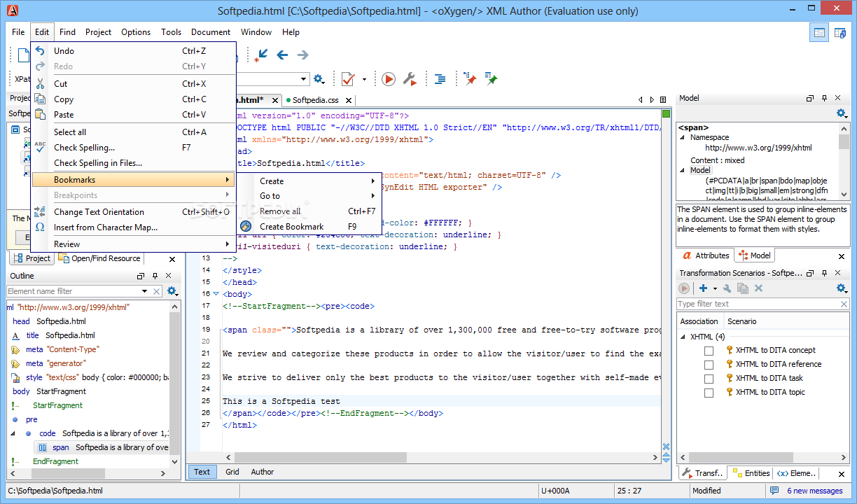Screen dimensions: 857x504
Task: Show the list of open editor tabs
Action: pos(663,100)
